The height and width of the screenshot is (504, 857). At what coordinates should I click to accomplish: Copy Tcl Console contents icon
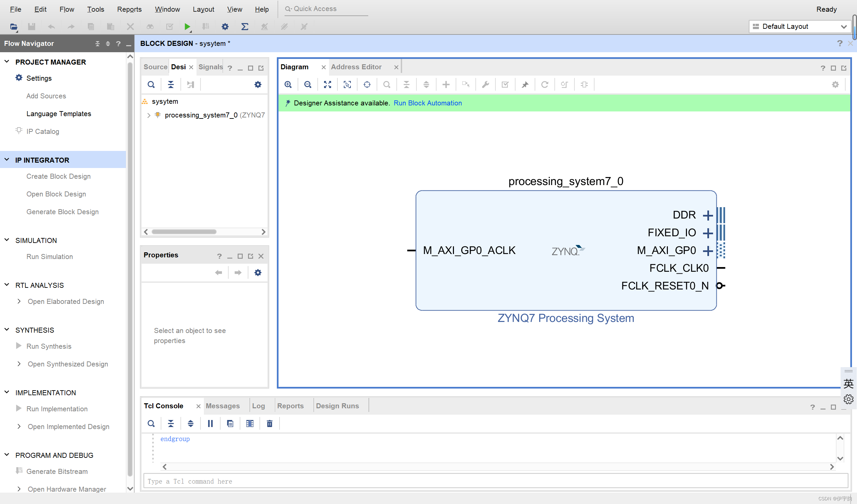pos(230,423)
